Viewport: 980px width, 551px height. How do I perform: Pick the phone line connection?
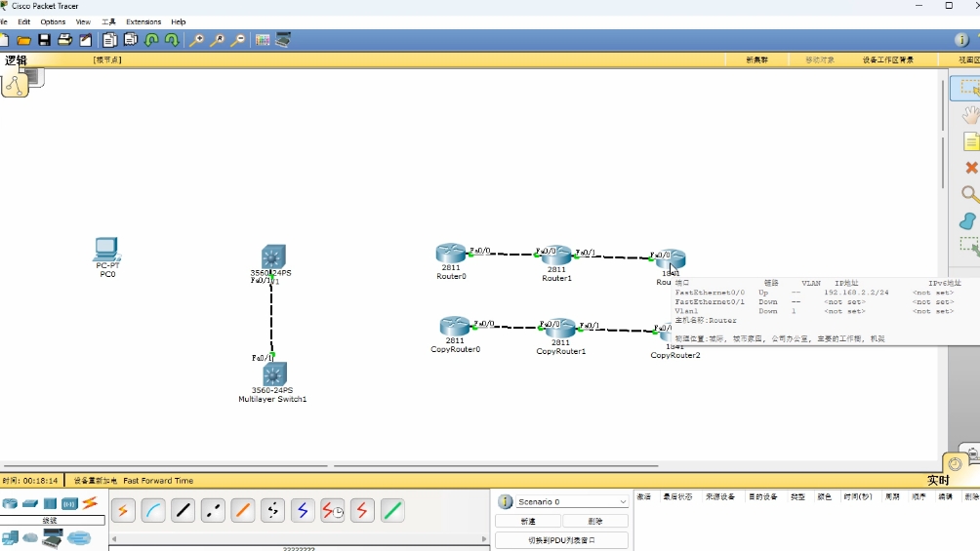pos(273,511)
